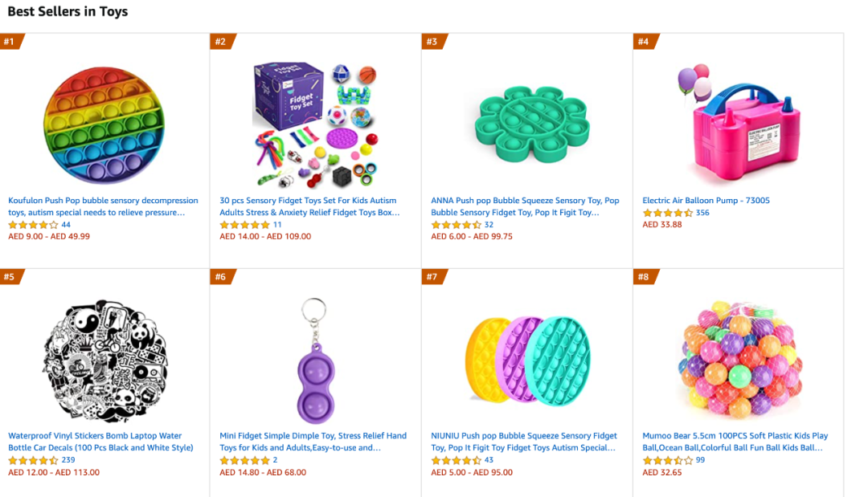Select the NIUNIU three-color push pop image

click(x=527, y=359)
